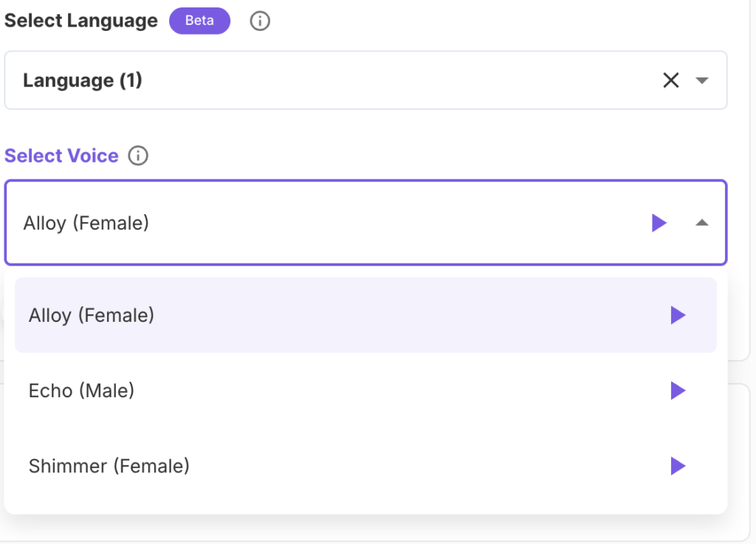Collapse the voice list using the up caret
Screen dimensions: 756x544
(x=702, y=223)
